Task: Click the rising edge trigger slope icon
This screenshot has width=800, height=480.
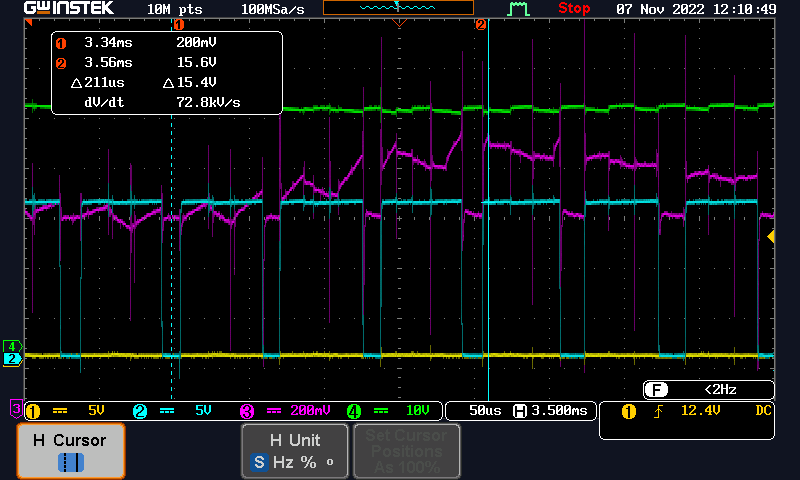Action: point(658,411)
